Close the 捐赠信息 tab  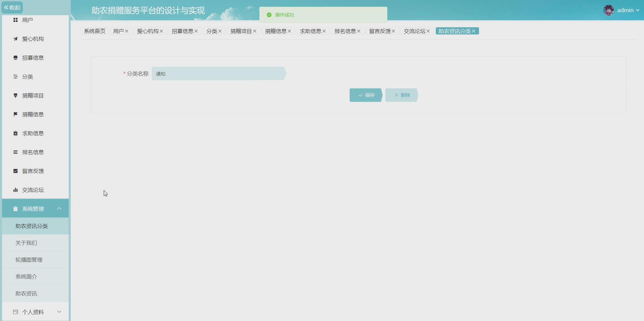coord(290,31)
